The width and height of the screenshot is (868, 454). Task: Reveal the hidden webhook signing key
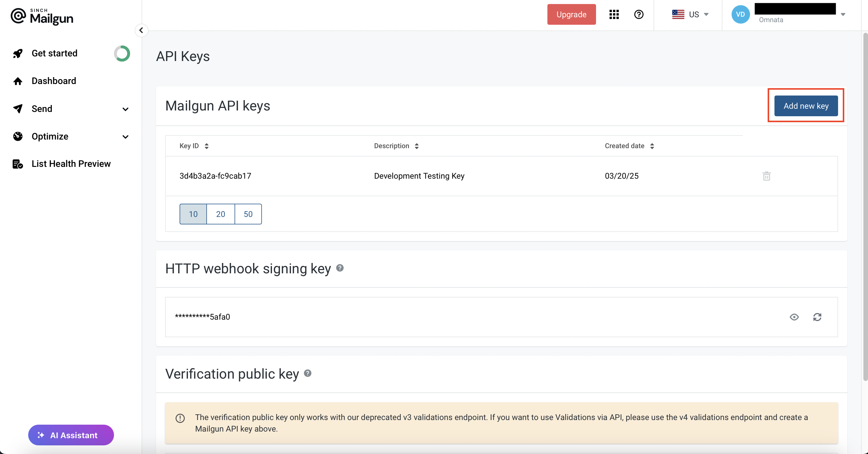(794, 317)
